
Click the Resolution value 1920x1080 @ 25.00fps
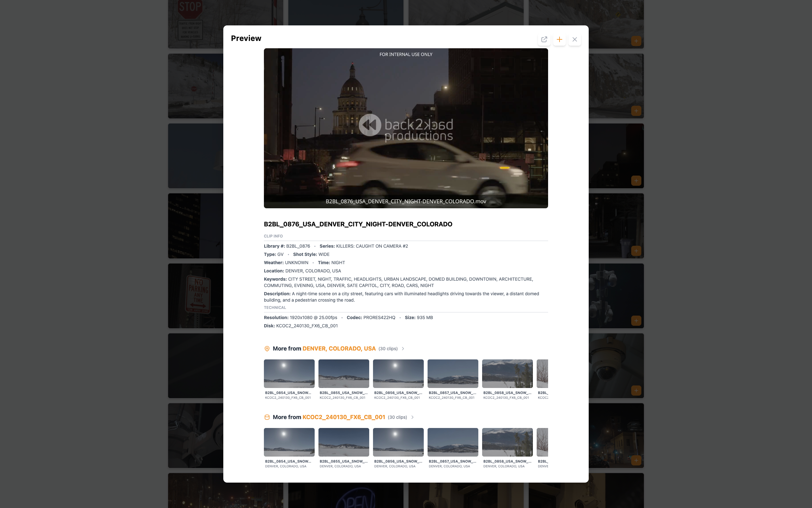pyautogui.click(x=313, y=317)
